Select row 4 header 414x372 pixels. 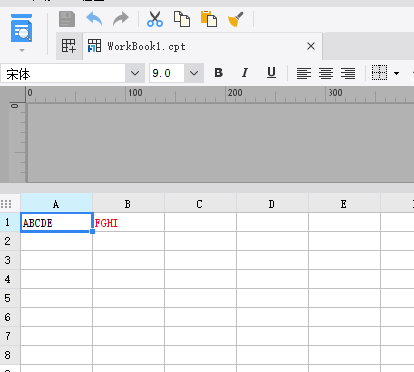pyautogui.click(x=10, y=279)
